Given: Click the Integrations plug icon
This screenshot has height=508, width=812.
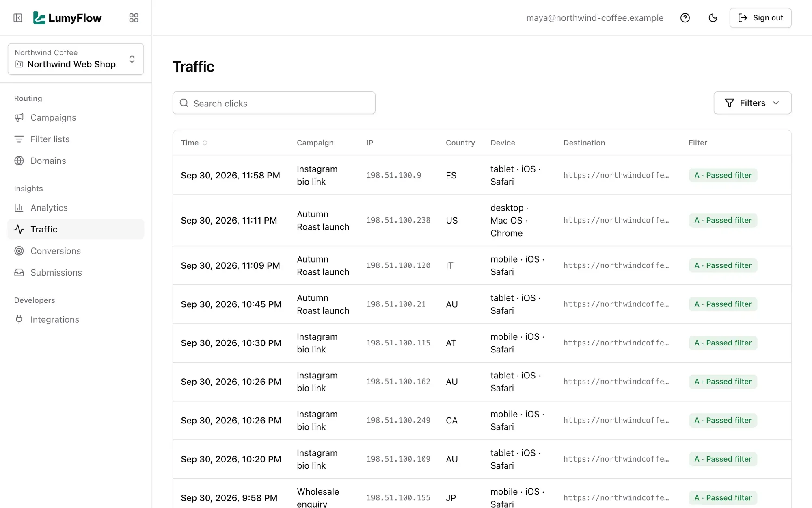Looking at the screenshot, I should pyautogui.click(x=19, y=319).
